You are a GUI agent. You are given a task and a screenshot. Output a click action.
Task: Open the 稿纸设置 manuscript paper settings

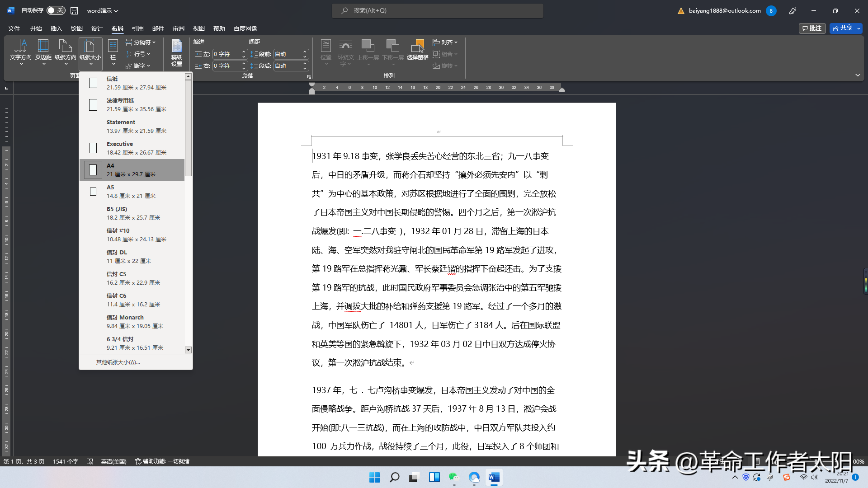[177, 53]
